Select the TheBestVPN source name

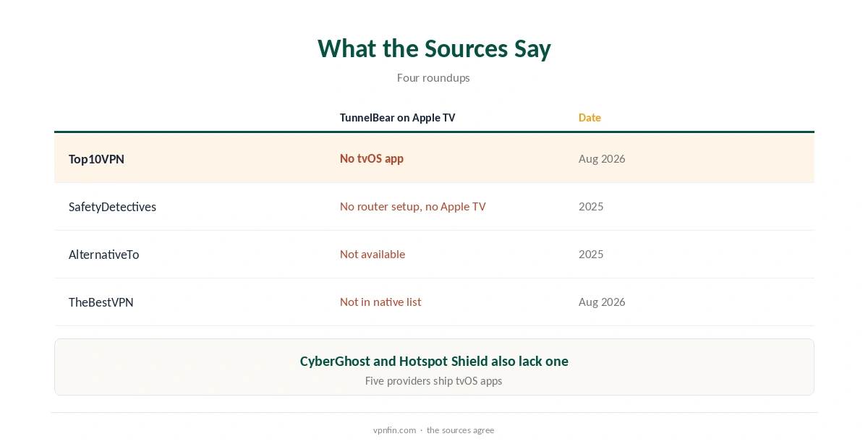[x=101, y=302]
